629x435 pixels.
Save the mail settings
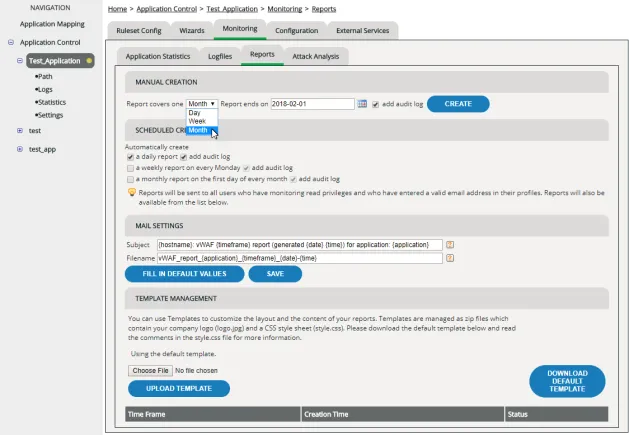275,274
